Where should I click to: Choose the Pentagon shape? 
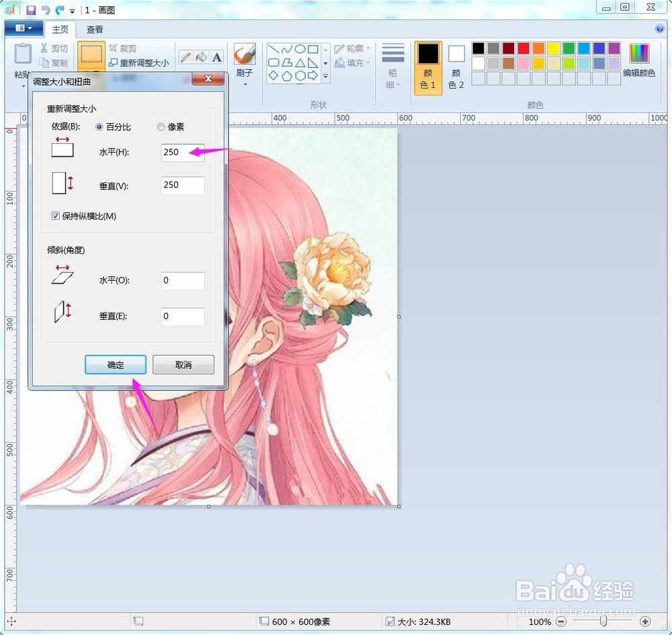point(287,76)
